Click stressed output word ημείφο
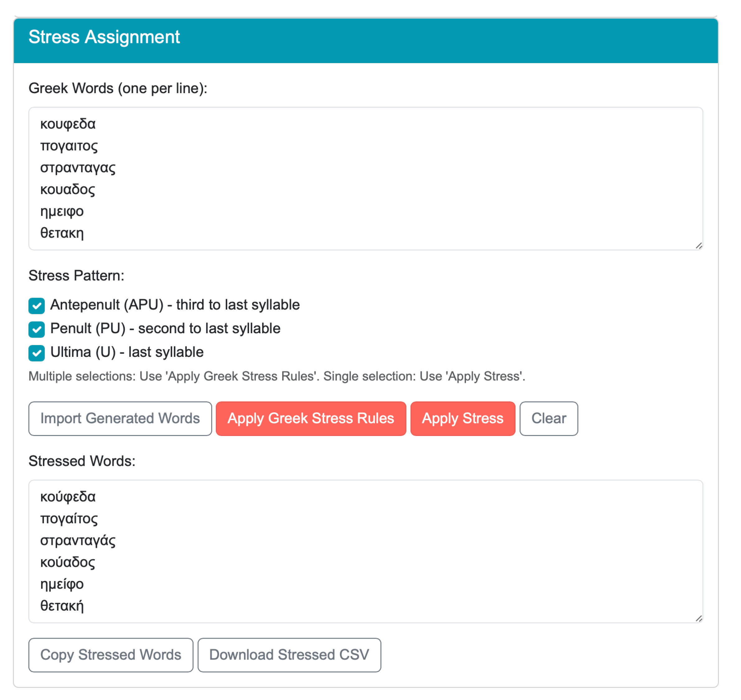This screenshot has width=741, height=700. pos(62,584)
